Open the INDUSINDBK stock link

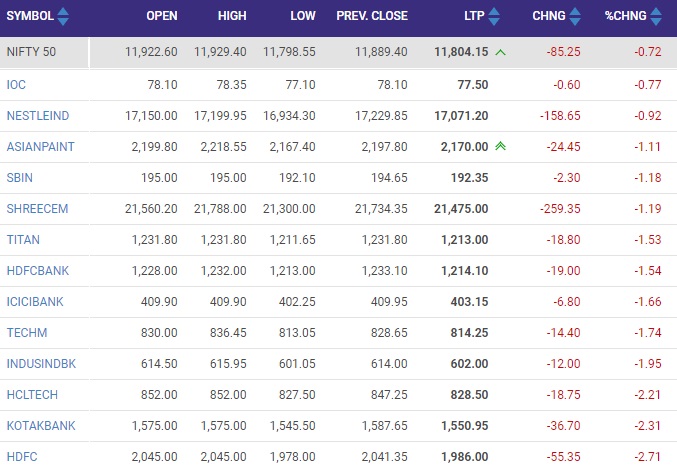41,364
